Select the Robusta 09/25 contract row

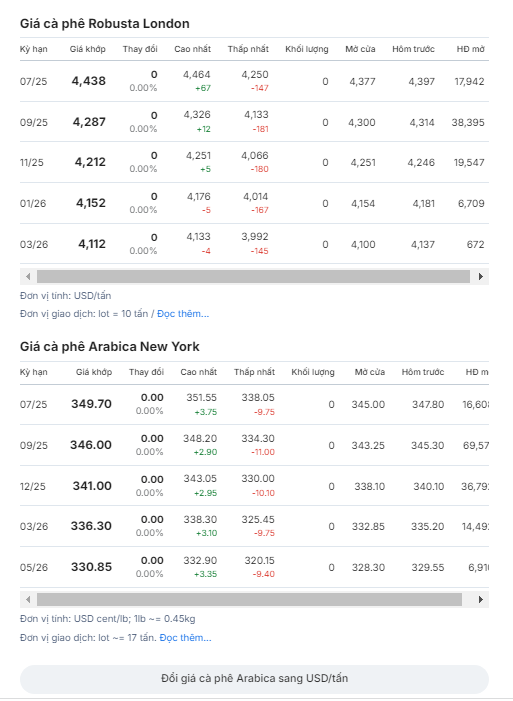254,122
